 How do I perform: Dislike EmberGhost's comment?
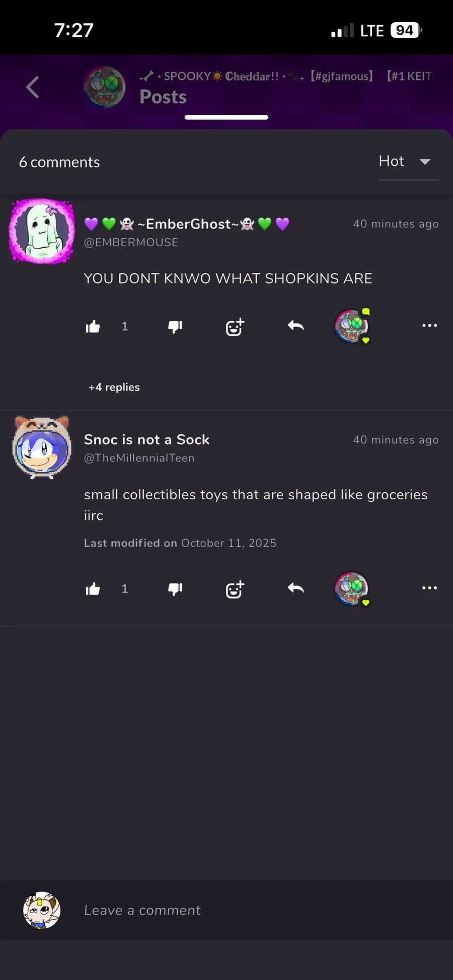click(x=175, y=327)
